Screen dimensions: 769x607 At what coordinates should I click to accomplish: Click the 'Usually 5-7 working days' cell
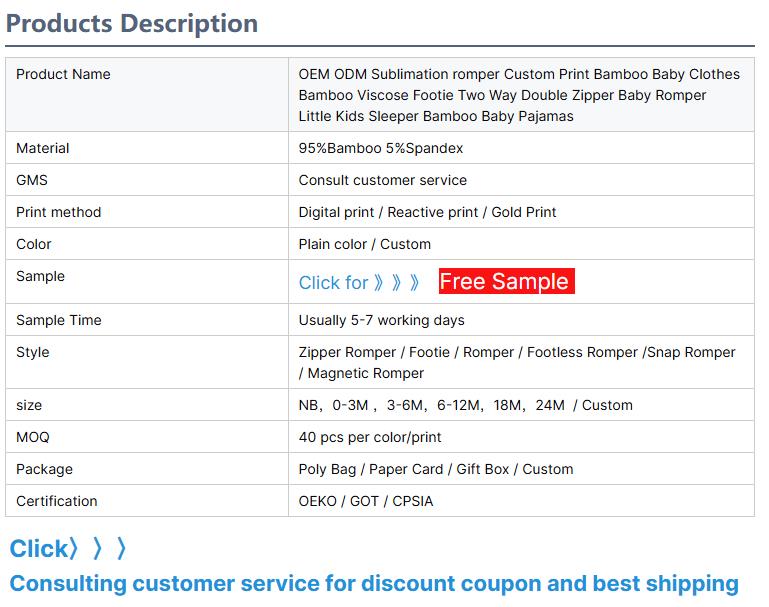381,320
